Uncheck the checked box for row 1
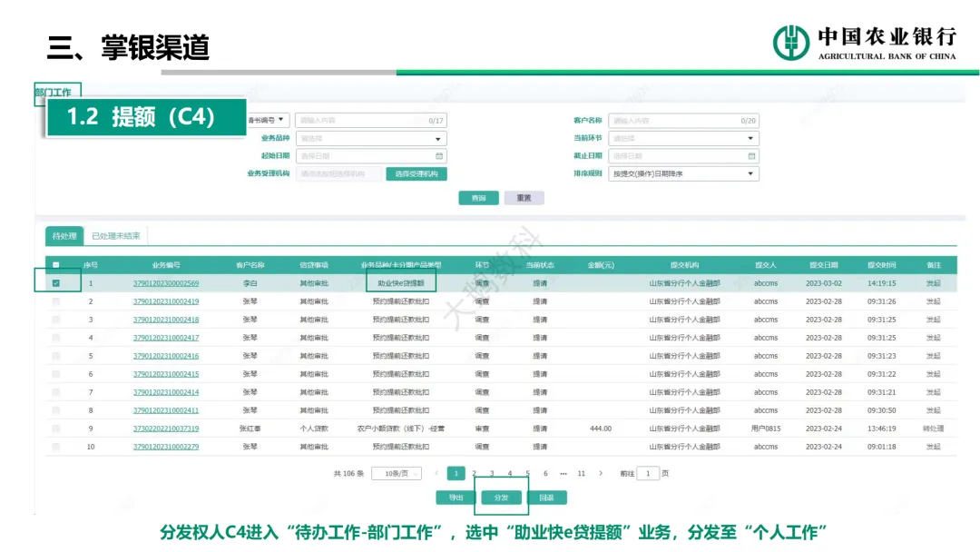Screen dimensions: 980x552 (56, 283)
